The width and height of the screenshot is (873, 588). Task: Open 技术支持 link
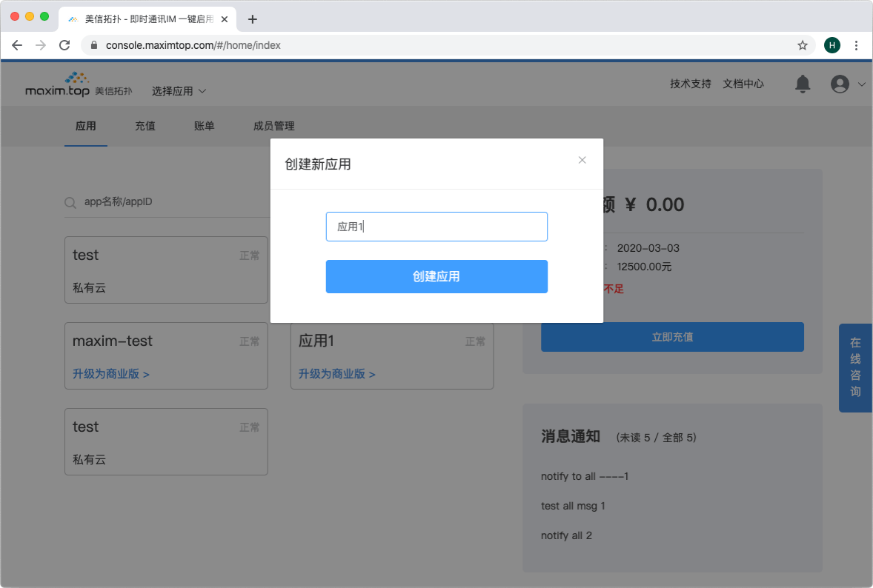point(691,84)
